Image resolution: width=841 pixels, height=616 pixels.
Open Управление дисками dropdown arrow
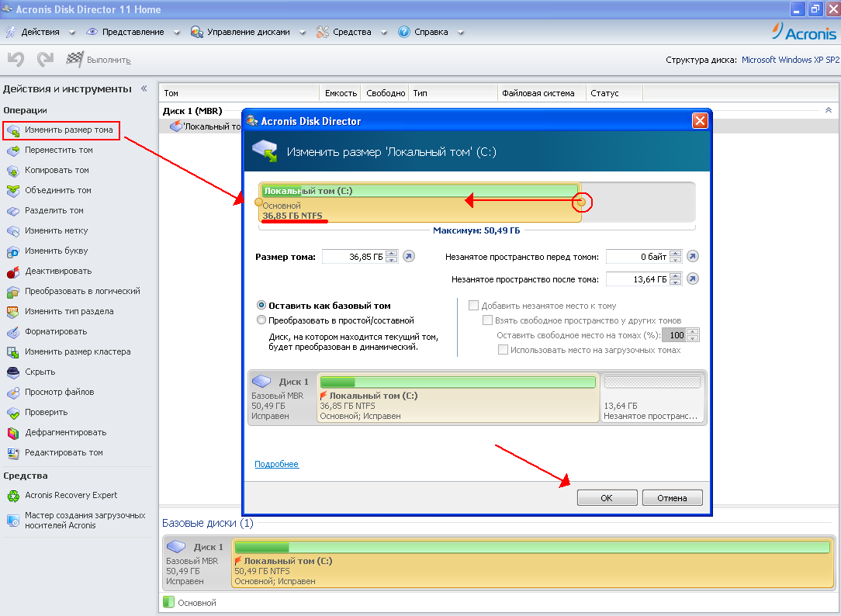coord(303,33)
